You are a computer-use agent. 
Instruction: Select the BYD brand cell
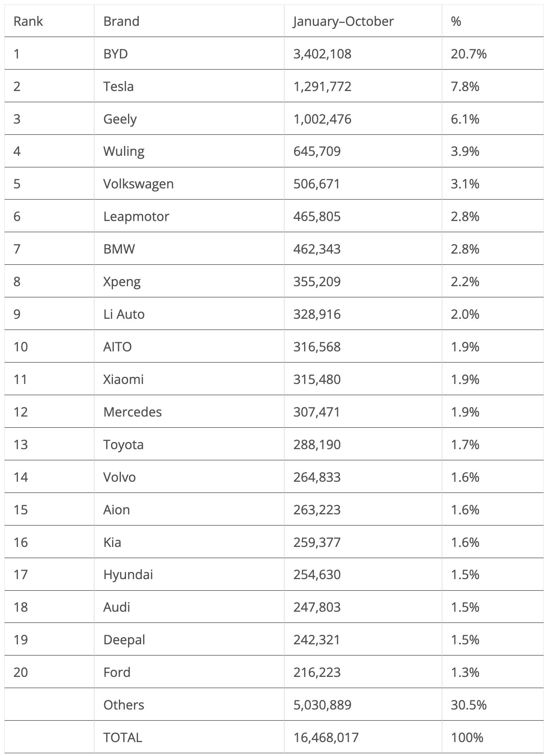click(x=116, y=54)
